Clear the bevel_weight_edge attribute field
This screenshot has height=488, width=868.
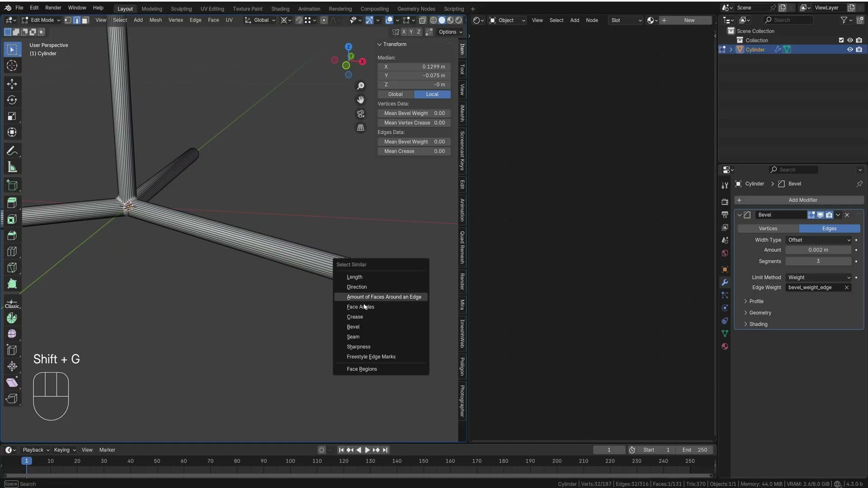(847, 287)
